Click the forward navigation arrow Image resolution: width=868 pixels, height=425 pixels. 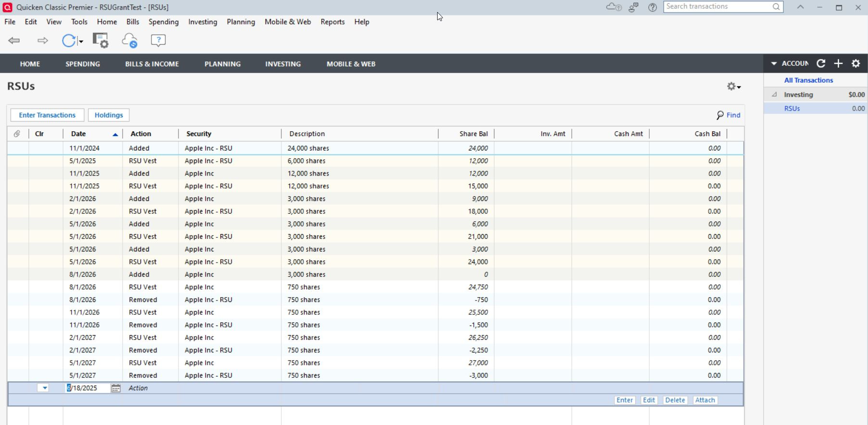point(43,41)
